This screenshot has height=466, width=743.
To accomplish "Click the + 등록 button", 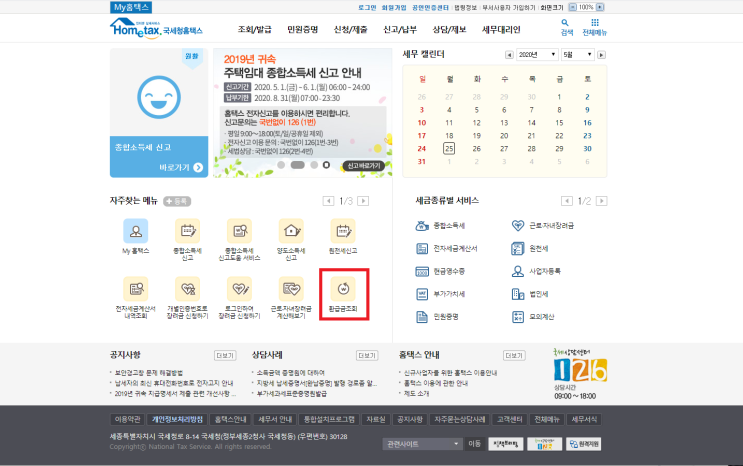I will pos(177,201).
